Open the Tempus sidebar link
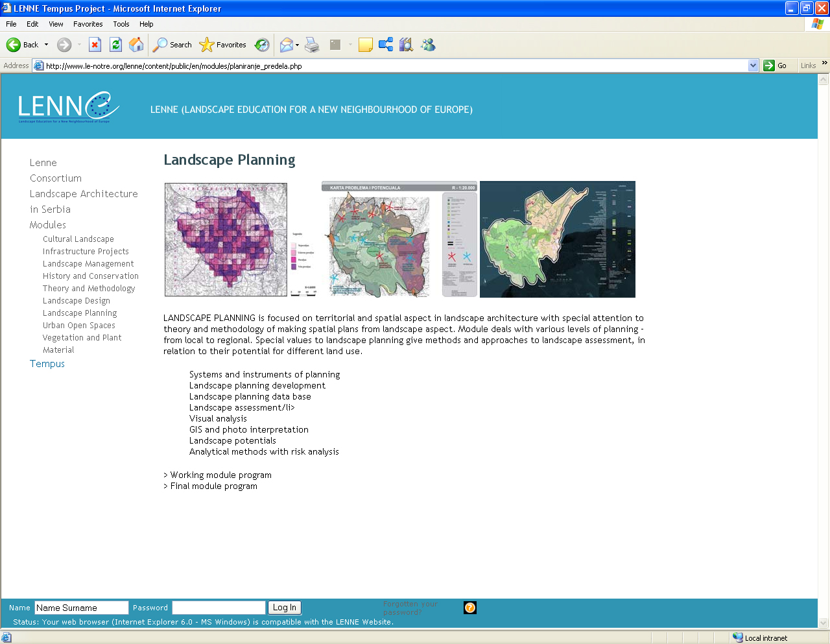830x644 pixels. [x=47, y=364]
